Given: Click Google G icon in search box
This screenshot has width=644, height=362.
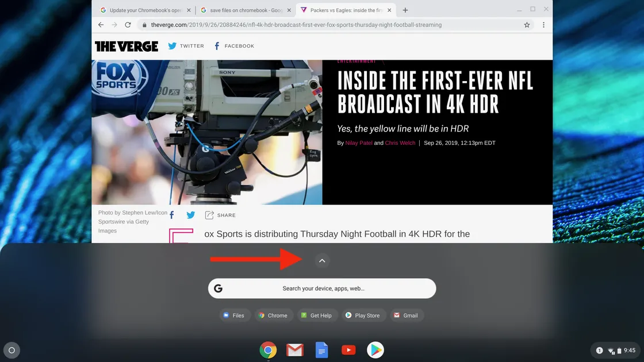Looking at the screenshot, I should tap(218, 288).
